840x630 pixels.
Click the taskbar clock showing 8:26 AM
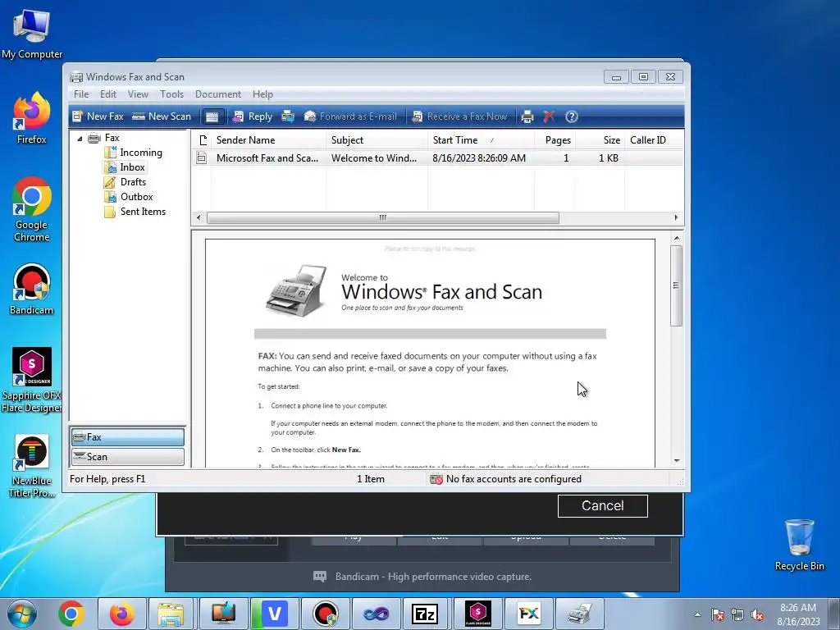point(798,614)
